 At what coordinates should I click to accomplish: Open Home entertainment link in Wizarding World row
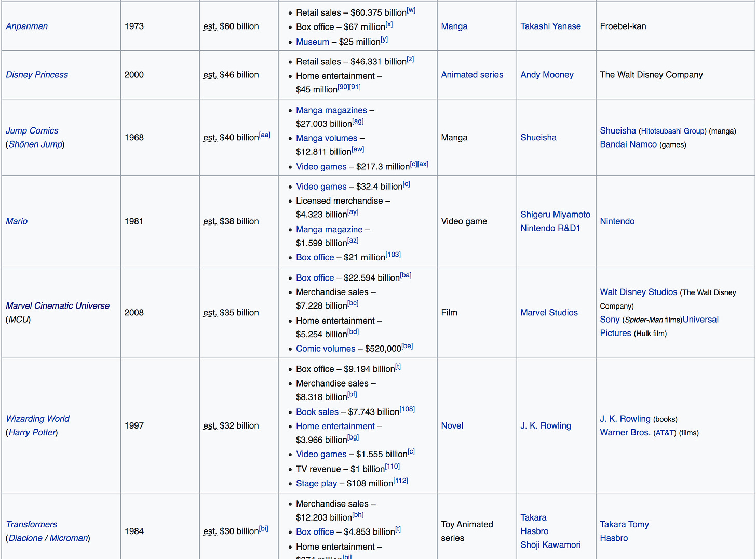(335, 426)
